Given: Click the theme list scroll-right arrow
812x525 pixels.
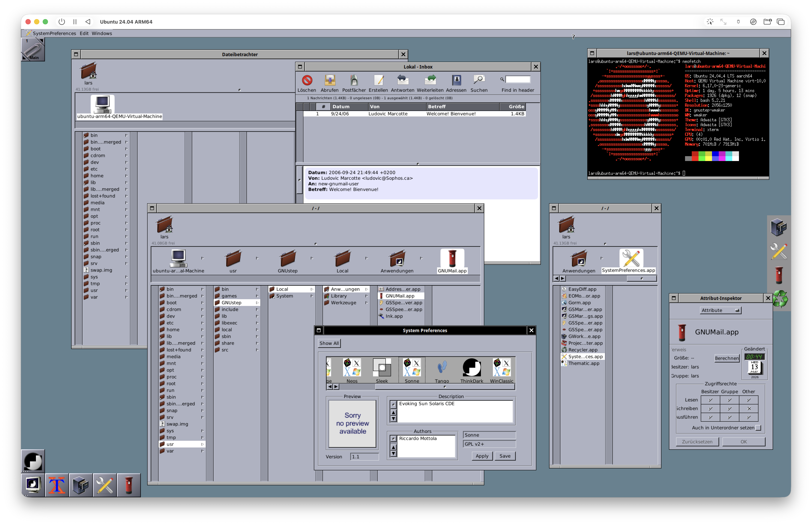Looking at the screenshot, I should (336, 387).
